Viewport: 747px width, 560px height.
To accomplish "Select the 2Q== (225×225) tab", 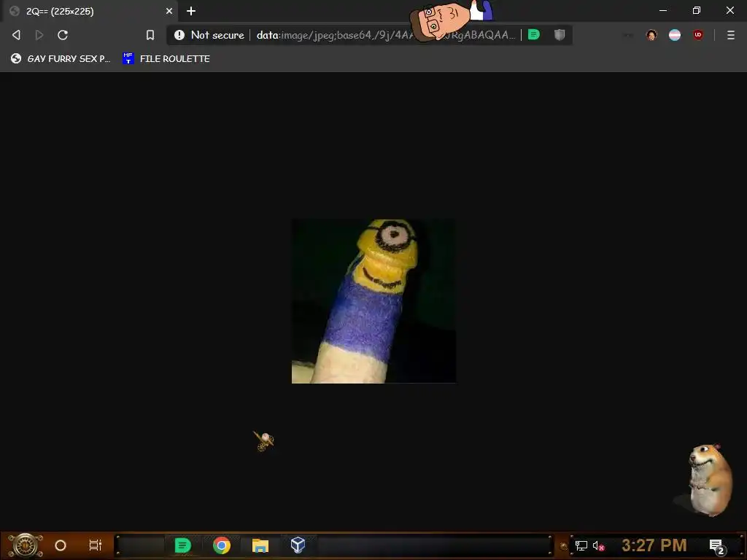I will click(x=90, y=11).
